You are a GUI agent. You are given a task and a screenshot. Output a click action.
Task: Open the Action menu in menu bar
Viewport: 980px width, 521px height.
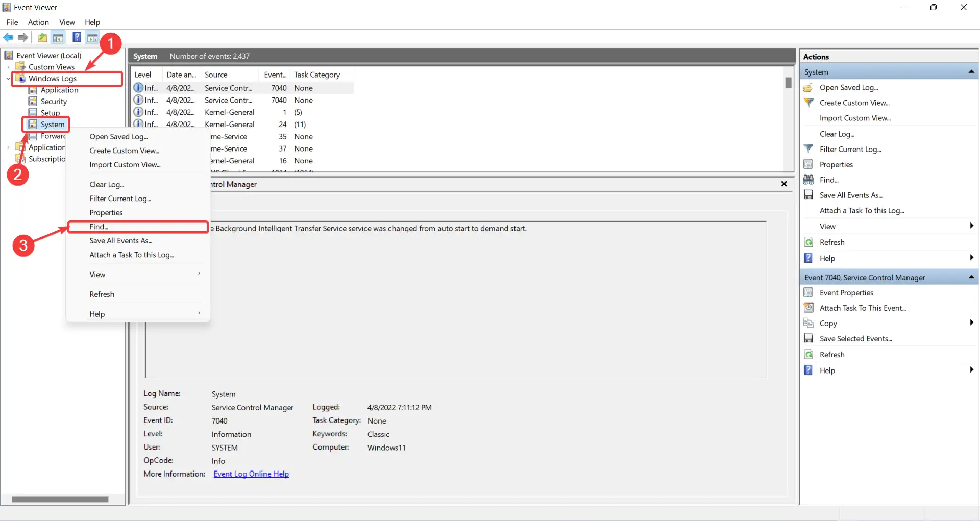(x=38, y=22)
